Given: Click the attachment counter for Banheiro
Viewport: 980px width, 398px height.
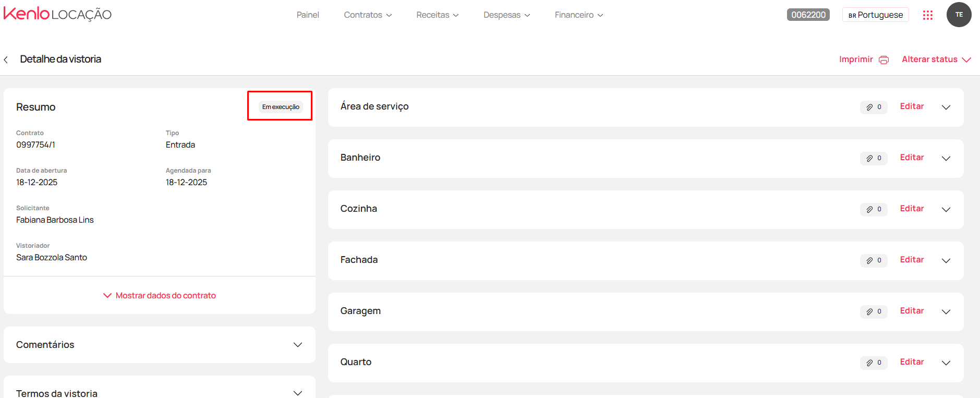Looking at the screenshot, I should coord(874,158).
